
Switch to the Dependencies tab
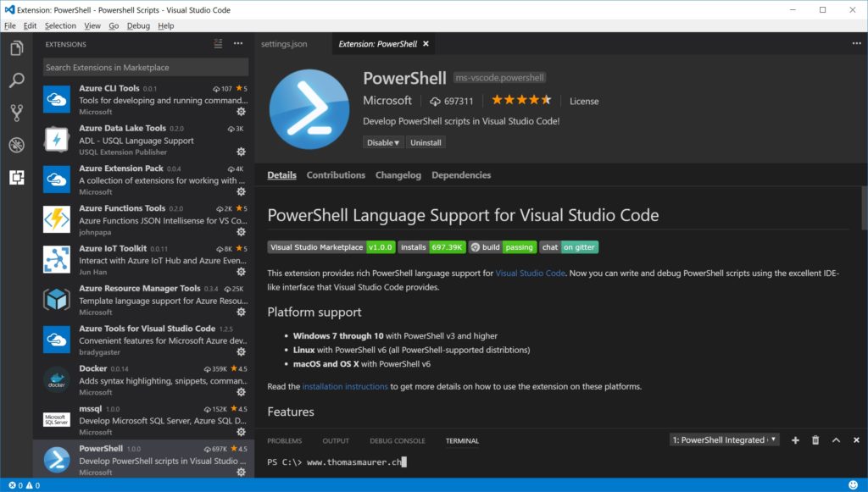tap(461, 175)
